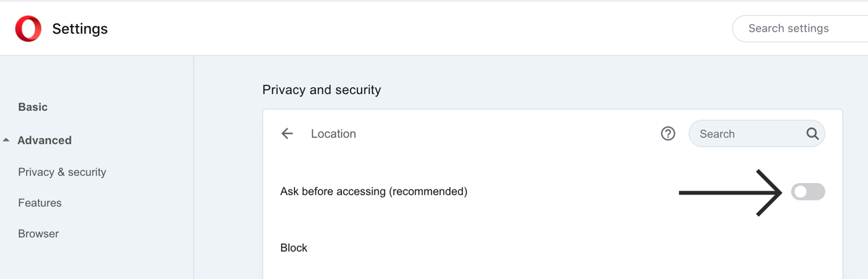868x279 pixels.
Task: Open the Basic settings section
Action: [x=33, y=107]
